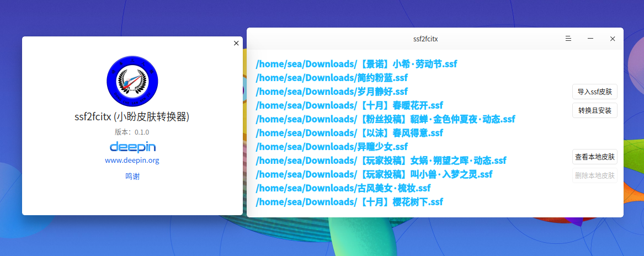Screen dimensions: 644x256
Task: Select the 【景诺】小希·劳动节.ssf entry
Action: click(x=356, y=64)
